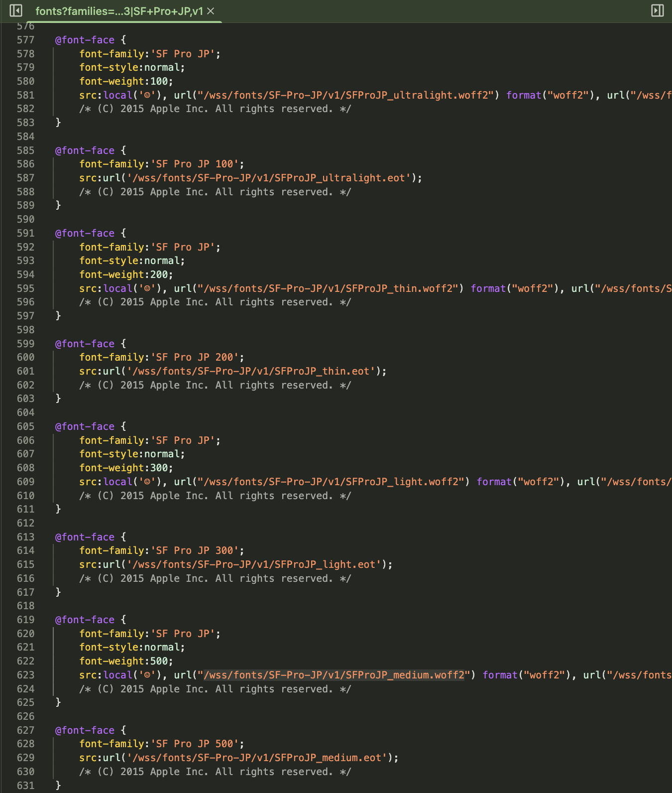Click 'font-weight:500;' on line 622
Viewport: 672px width, 793px height.
[126, 661]
